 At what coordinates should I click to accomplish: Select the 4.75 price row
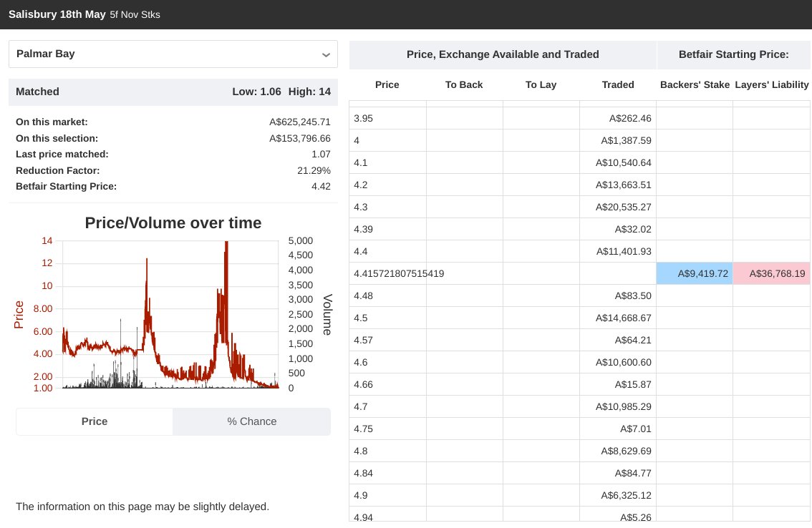(x=579, y=429)
